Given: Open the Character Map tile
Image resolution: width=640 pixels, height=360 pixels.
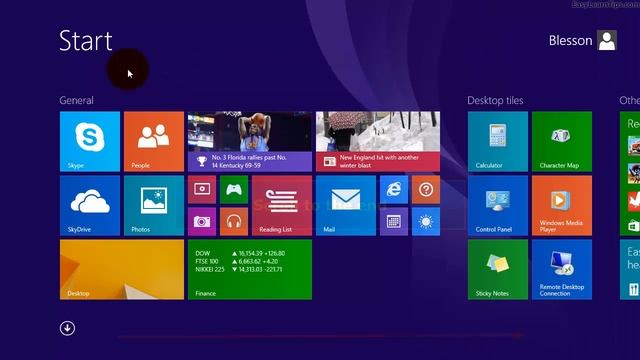Looking at the screenshot, I should (x=562, y=141).
